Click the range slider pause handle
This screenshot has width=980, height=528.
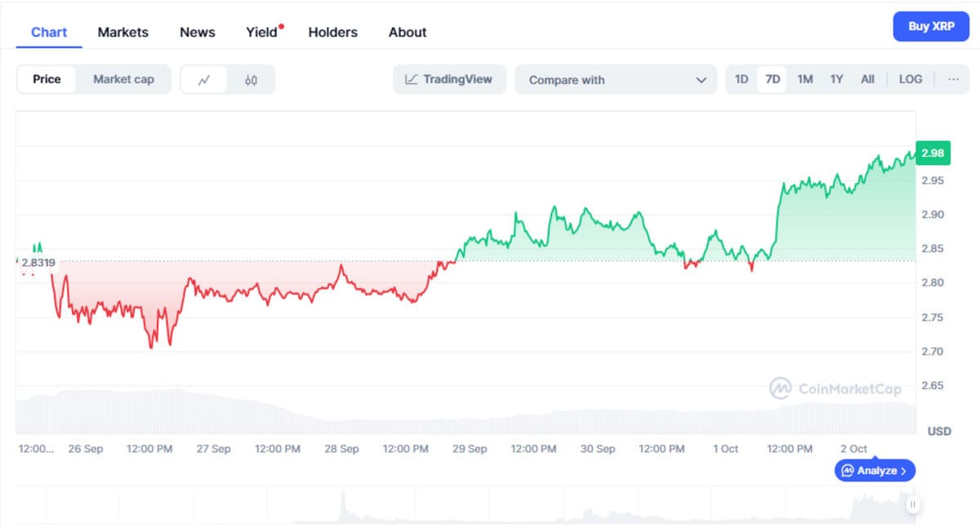pyautogui.click(x=913, y=504)
